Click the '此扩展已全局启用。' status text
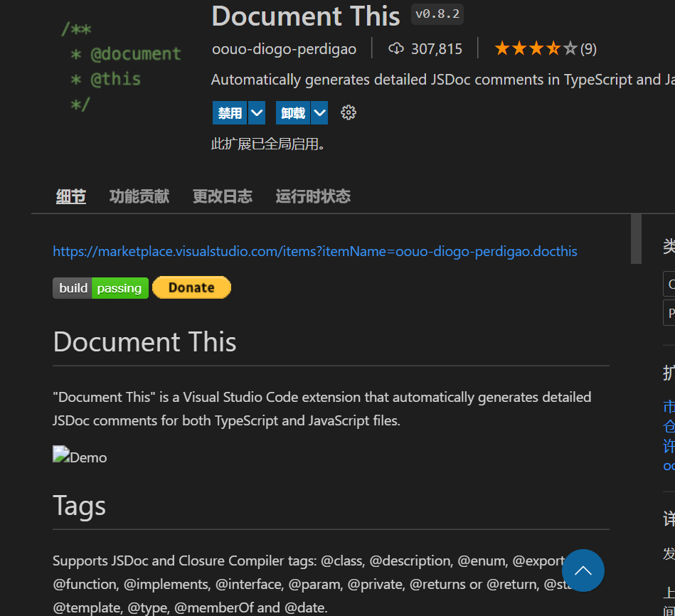 (267, 144)
